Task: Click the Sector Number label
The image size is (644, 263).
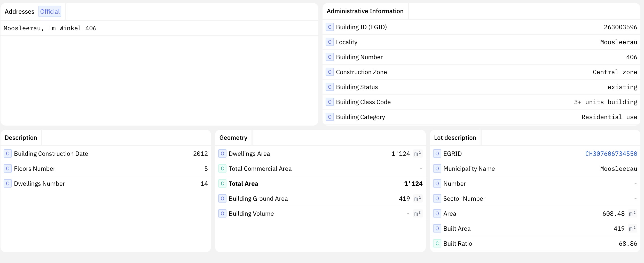Action: pos(464,199)
